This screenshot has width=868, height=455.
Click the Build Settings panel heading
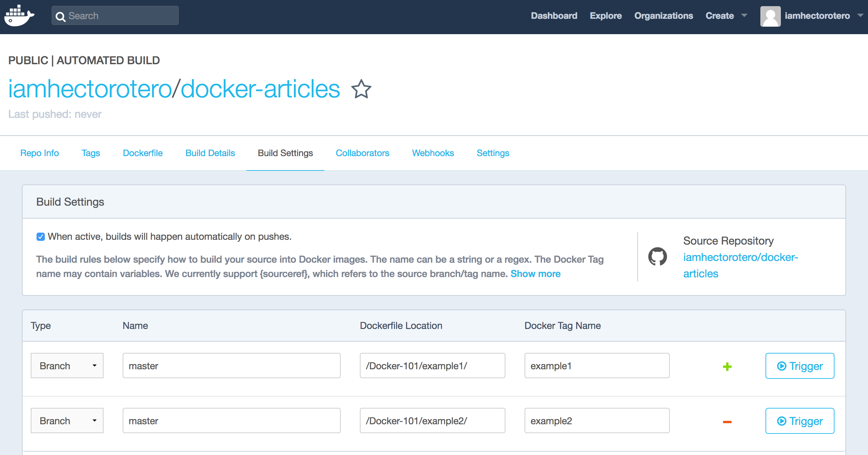point(70,202)
